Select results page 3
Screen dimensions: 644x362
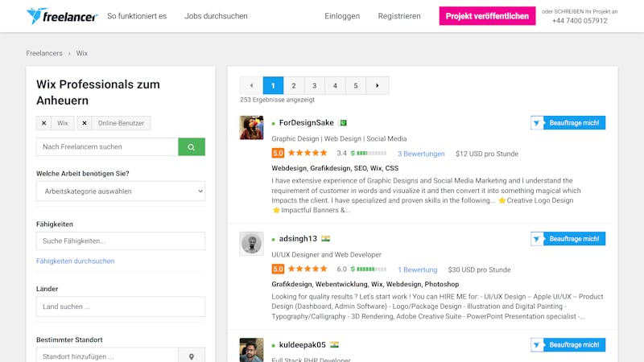314,86
